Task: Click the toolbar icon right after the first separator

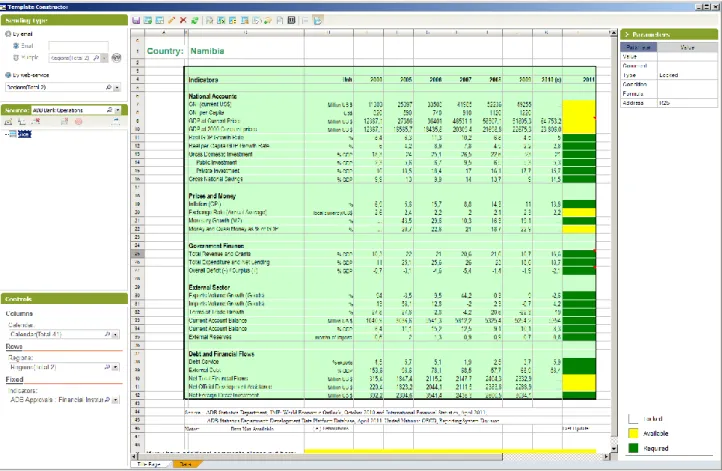Action: tap(210, 20)
